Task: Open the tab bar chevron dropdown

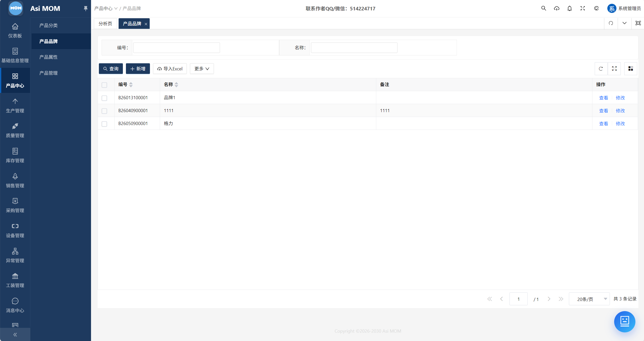Action: click(x=624, y=23)
